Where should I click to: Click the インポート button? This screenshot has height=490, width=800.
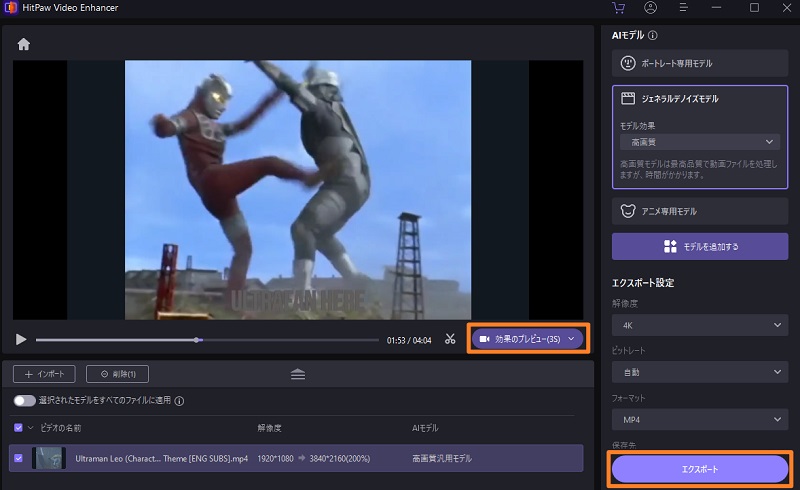coord(44,374)
